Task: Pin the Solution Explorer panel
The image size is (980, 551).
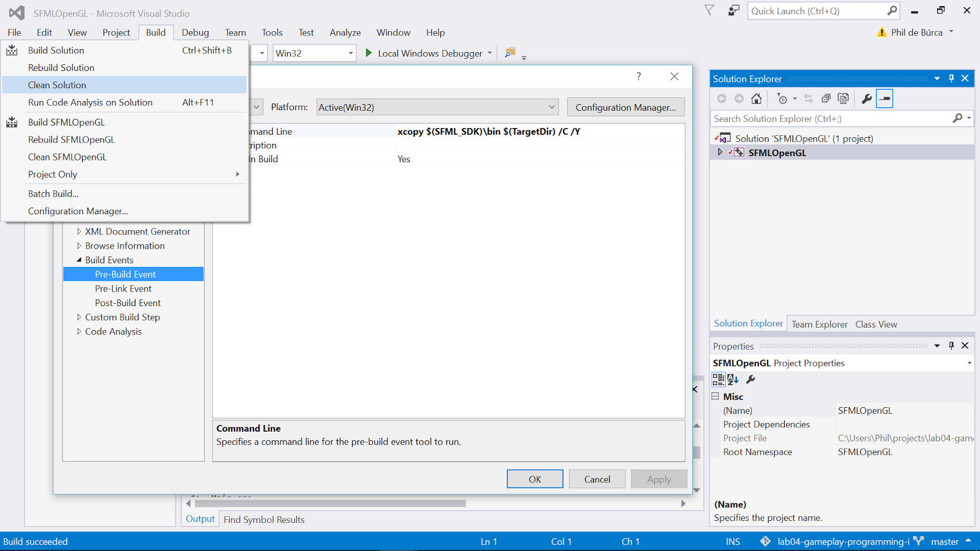Action: pos(951,78)
